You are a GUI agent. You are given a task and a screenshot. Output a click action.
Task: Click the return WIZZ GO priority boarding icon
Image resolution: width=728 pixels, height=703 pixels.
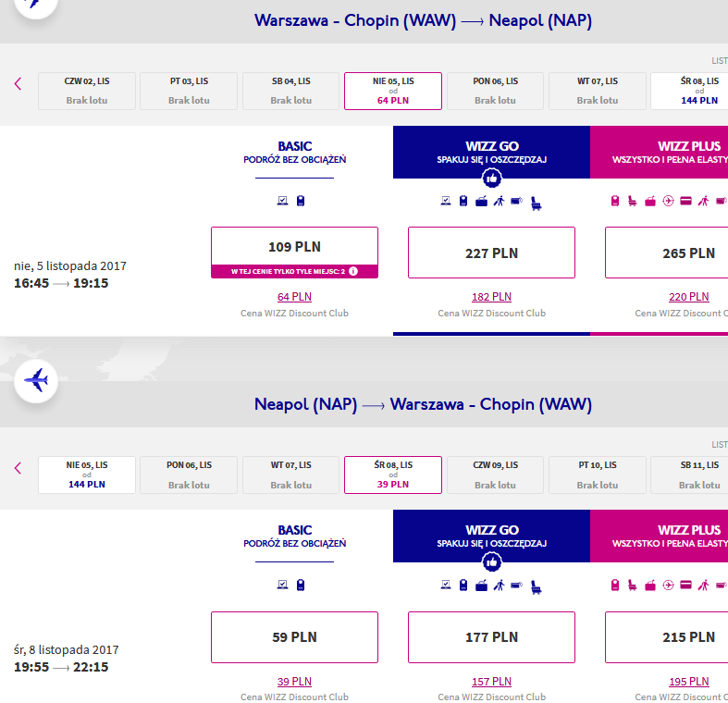500,585
